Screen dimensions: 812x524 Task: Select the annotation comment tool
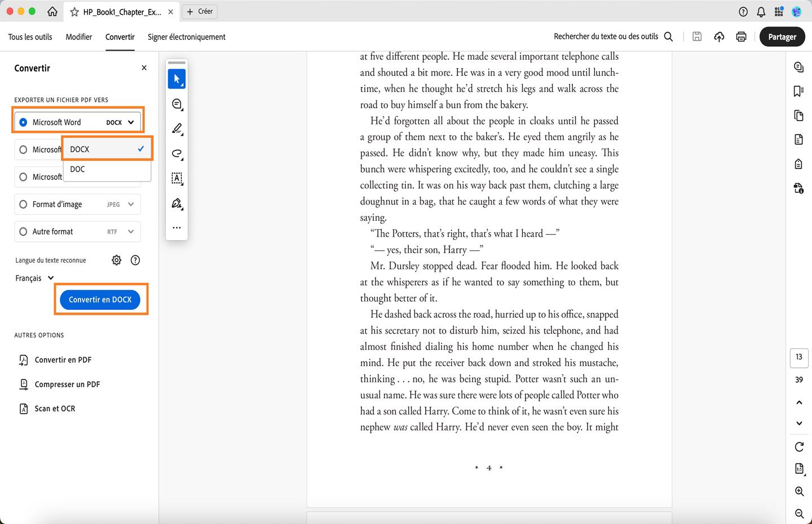click(176, 104)
